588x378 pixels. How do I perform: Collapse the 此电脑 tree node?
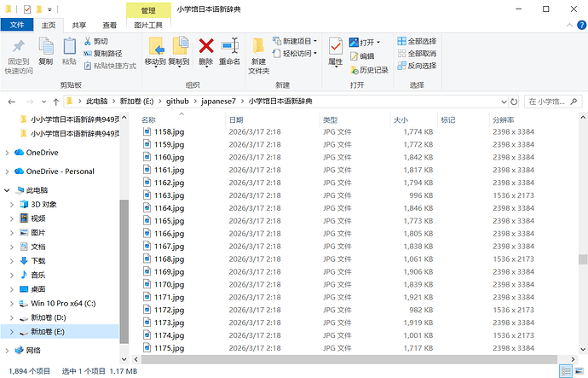tap(7, 190)
